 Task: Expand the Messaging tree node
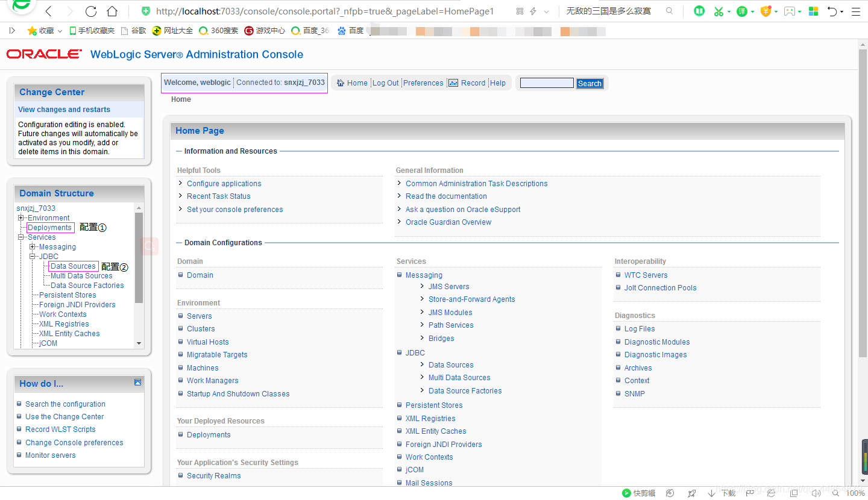[x=33, y=247]
